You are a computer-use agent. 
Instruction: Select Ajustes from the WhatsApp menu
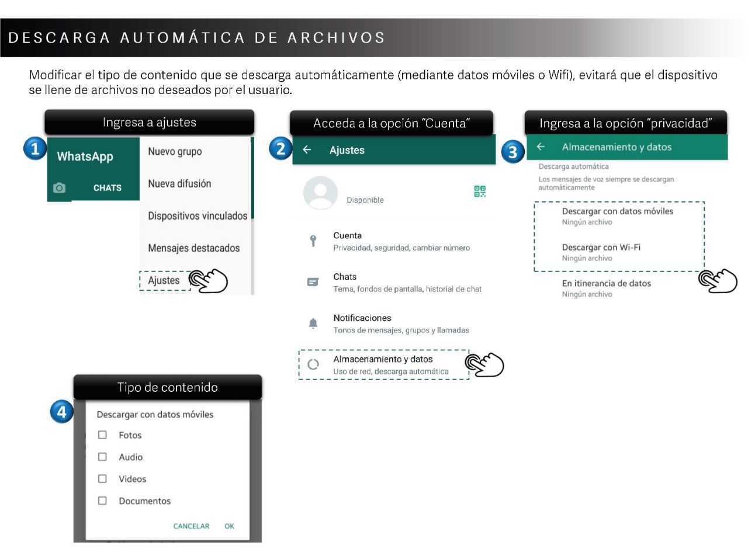pyautogui.click(x=164, y=280)
